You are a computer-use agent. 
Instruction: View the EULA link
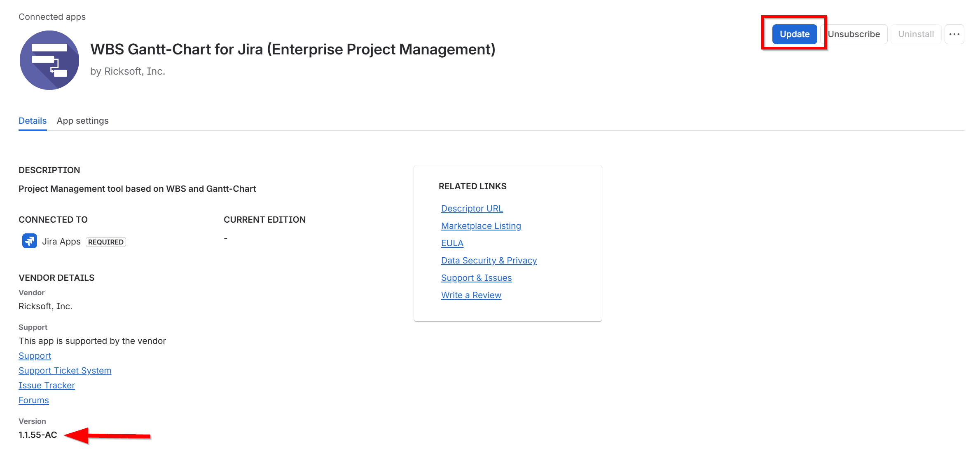coord(452,243)
